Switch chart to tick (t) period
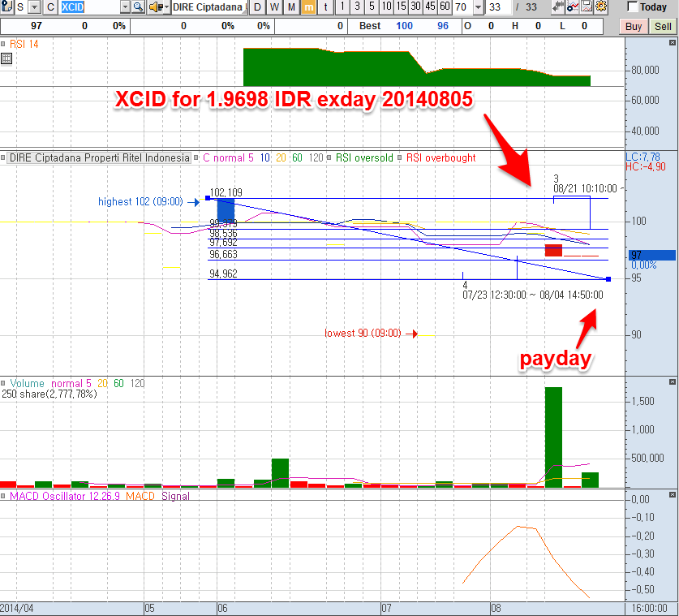This screenshot has height=616, width=679. 325,7
